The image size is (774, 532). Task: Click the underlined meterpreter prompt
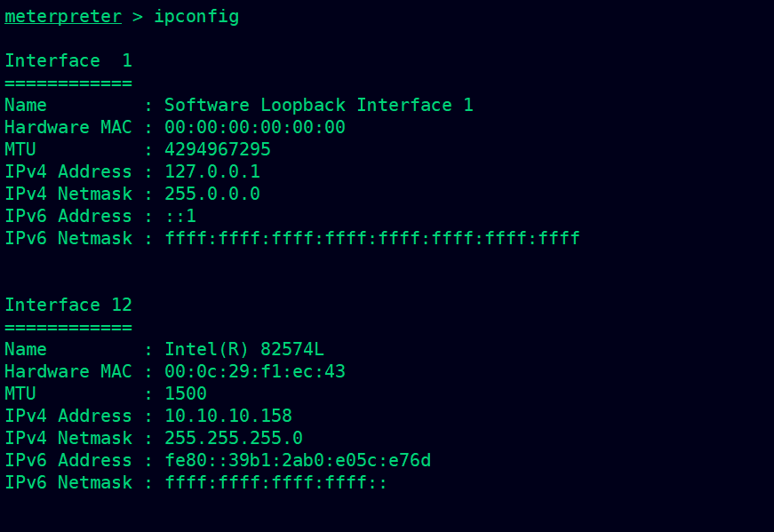63,17
